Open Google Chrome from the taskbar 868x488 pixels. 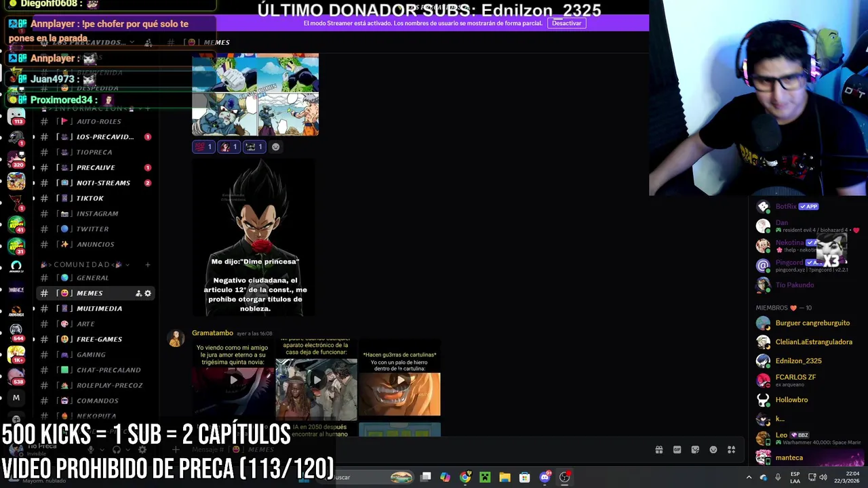point(465,477)
